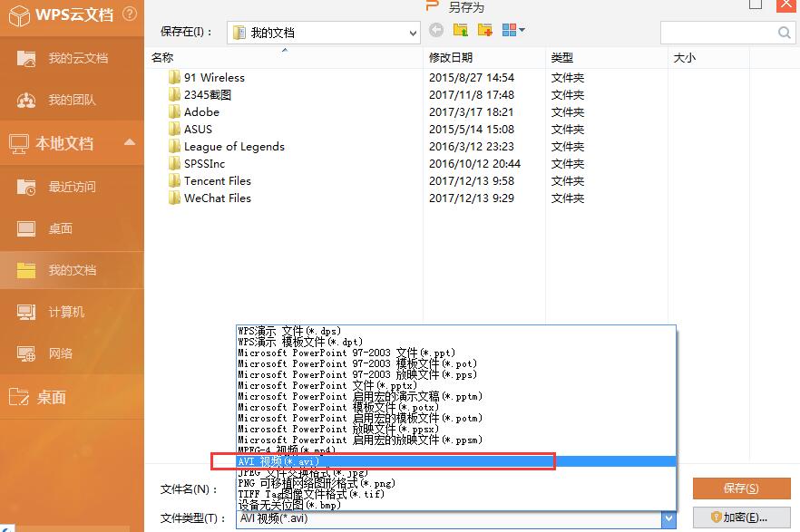Open 我的云文档 in the sidebar
The height and width of the screenshot is (532, 800).
point(72,58)
